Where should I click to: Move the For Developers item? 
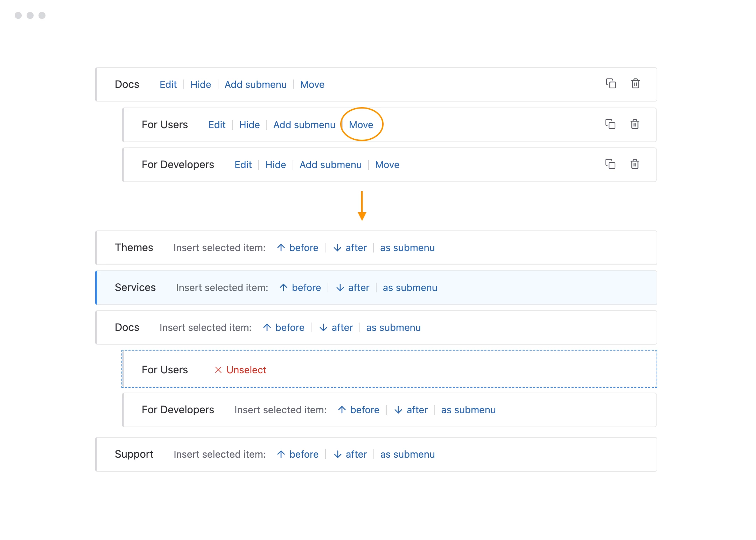(387, 165)
